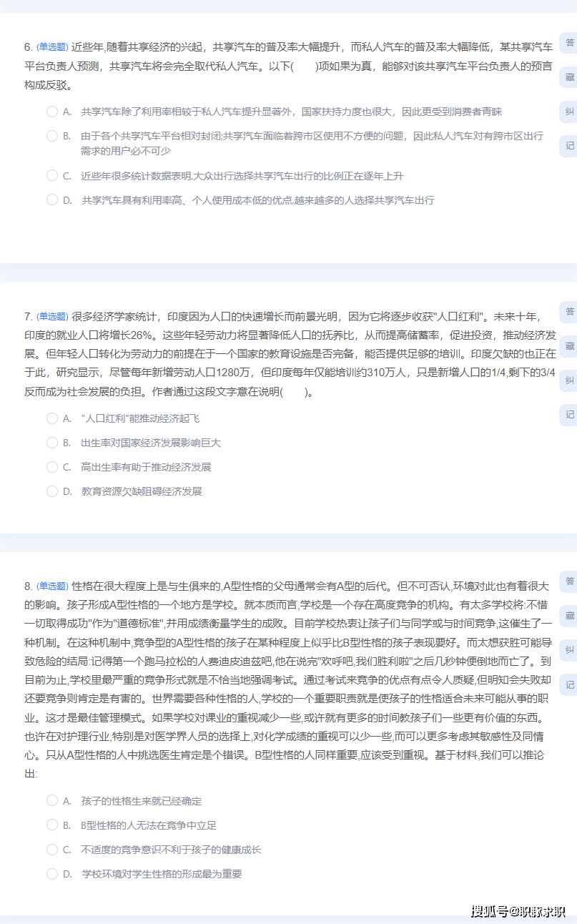Select radio option D of question 8
The width and height of the screenshot is (577, 924).
tap(52, 873)
